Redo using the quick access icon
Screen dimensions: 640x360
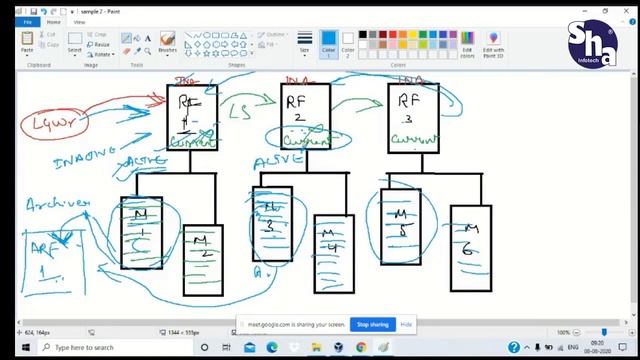point(53,11)
